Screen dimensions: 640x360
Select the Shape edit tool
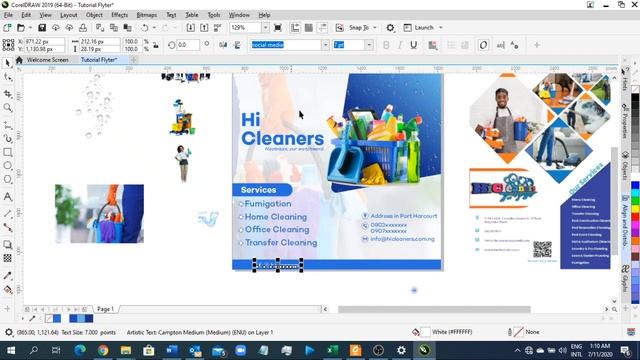7,78
